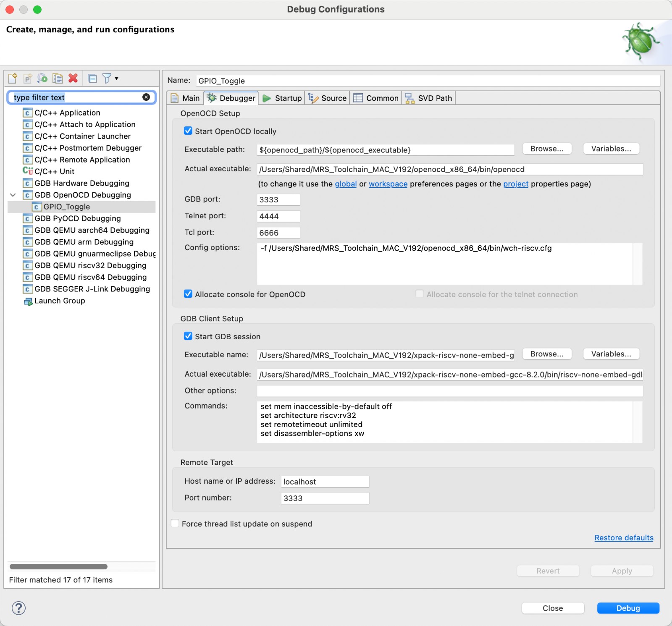Open the Startup tab
Image resolution: width=672 pixels, height=626 pixels.
282,98
